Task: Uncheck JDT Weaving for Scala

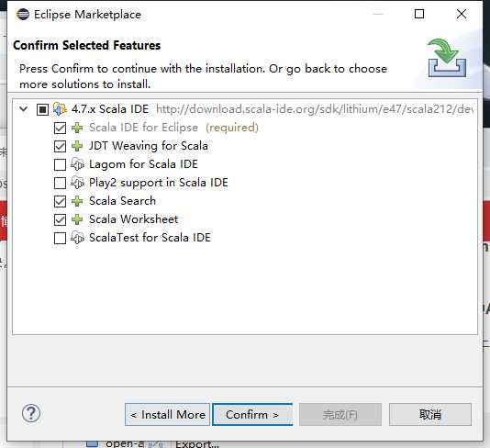Action: tap(60, 146)
